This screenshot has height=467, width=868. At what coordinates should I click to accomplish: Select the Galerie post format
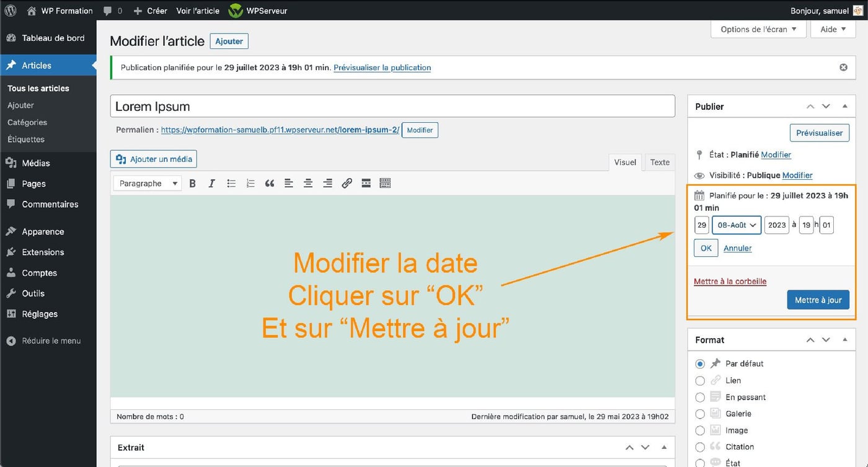click(x=700, y=413)
